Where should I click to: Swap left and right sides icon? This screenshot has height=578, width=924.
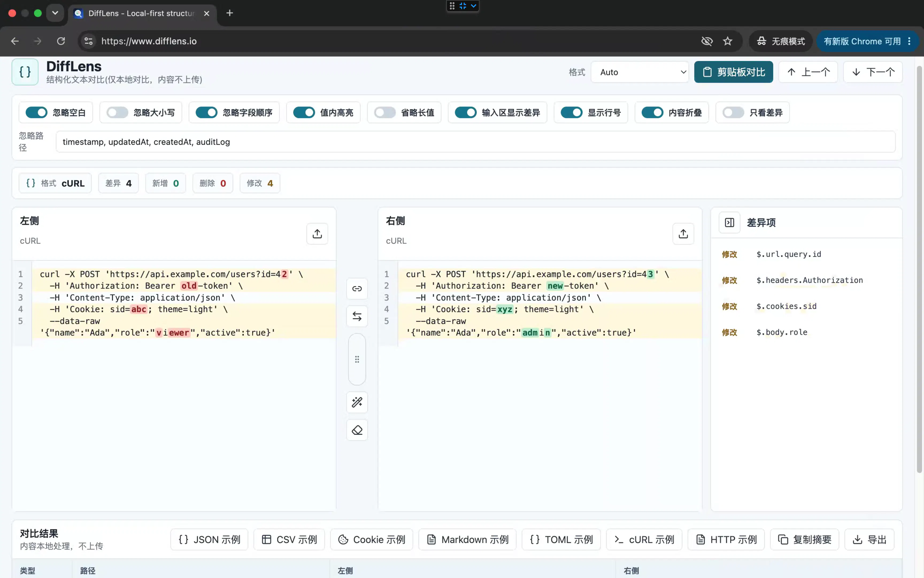click(357, 316)
